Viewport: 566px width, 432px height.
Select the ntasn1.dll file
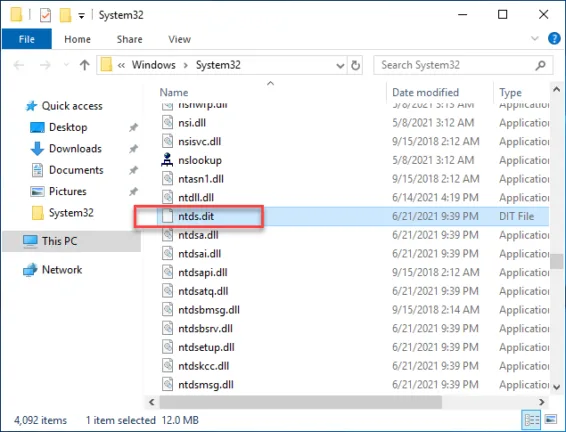[x=201, y=179]
